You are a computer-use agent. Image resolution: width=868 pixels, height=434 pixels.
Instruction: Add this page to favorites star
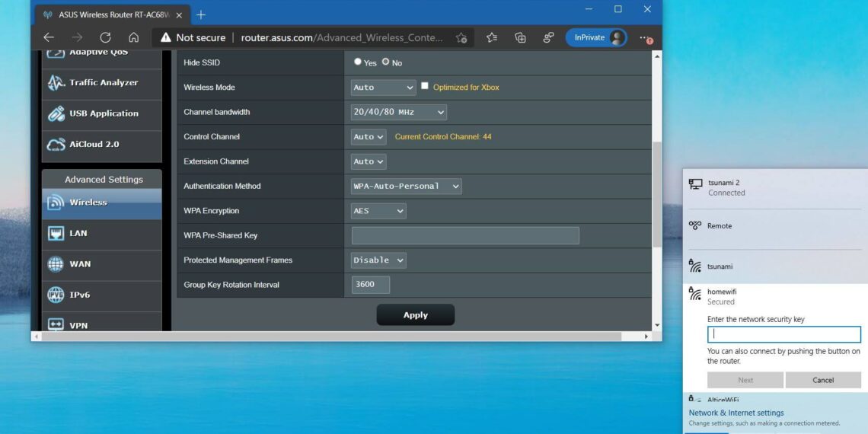(x=461, y=37)
